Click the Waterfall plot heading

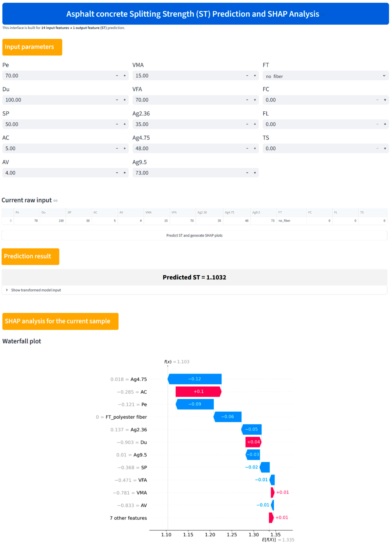pyautogui.click(x=22, y=341)
